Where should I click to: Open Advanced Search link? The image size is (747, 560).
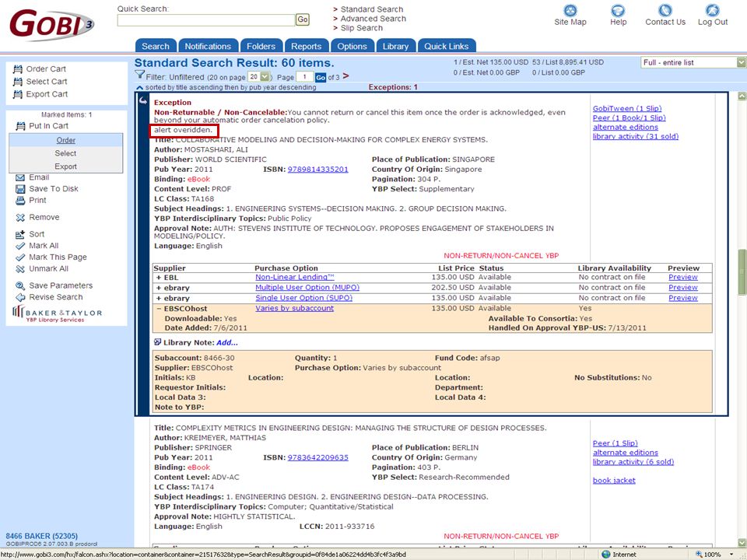tap(373, 19)
